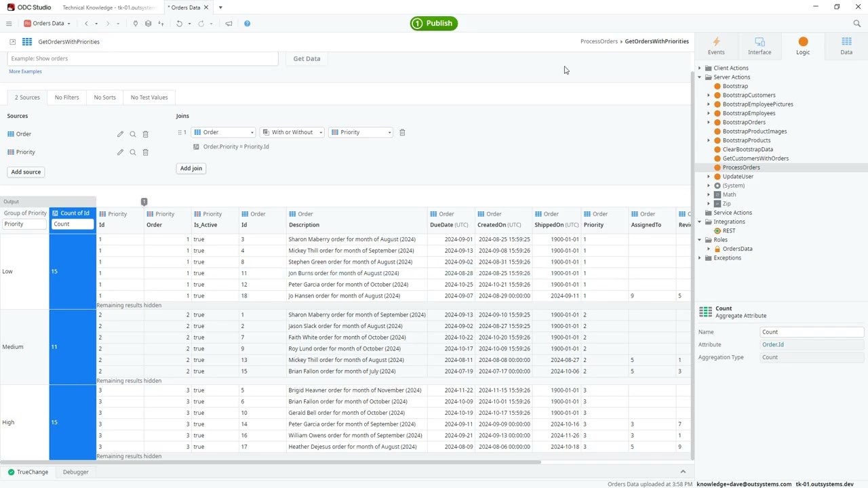Click the Example: Show orders input field

142,59
